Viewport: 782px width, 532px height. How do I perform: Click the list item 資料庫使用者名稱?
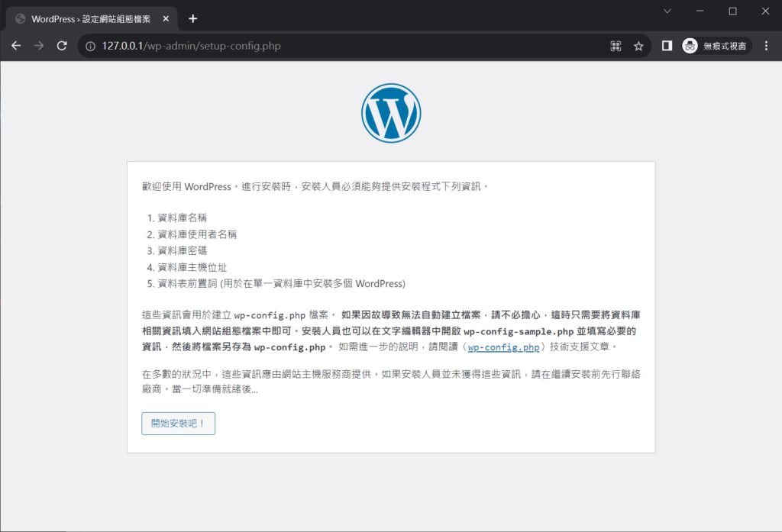[x=197, y=234]
